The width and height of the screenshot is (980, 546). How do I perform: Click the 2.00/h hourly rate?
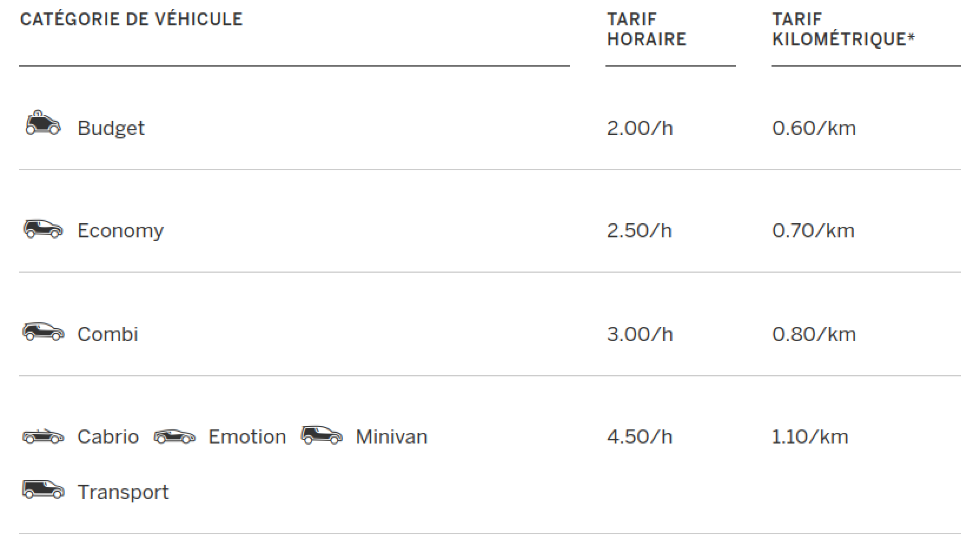coord(640,128)
